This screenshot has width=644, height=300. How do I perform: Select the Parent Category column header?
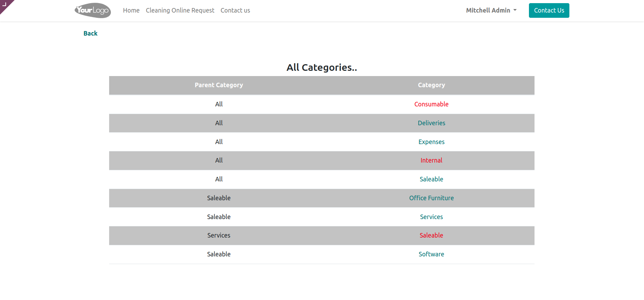(x=219, y=85)
